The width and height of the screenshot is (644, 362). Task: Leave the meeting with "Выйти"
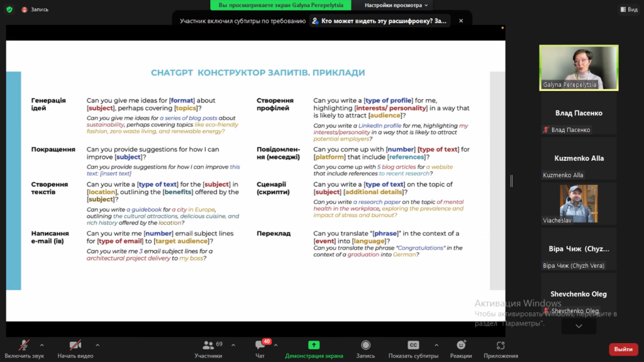point(623,349)
